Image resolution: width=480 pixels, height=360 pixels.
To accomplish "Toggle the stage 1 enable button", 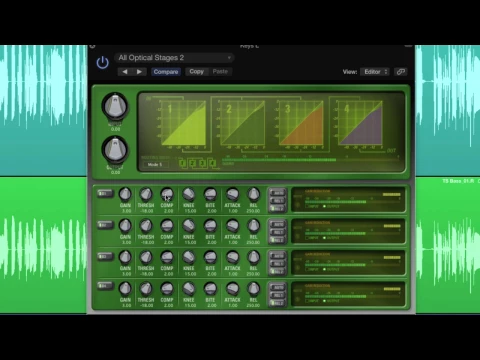I will (105, 194).
